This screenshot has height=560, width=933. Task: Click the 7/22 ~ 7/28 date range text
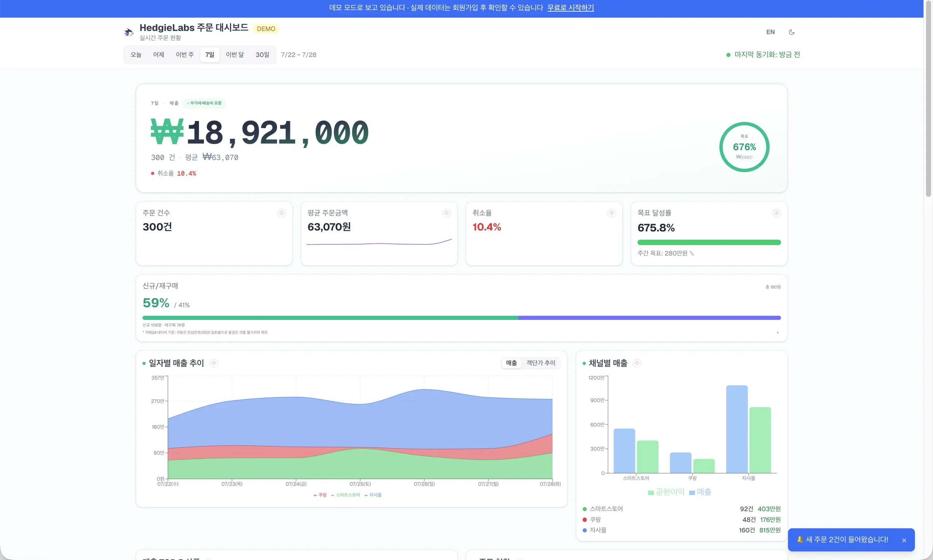coord(298,55)
